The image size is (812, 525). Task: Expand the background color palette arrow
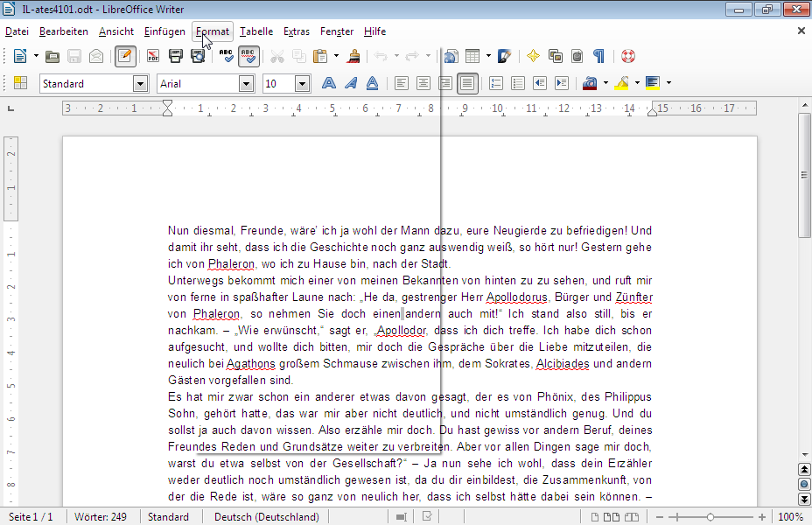[x=669, y=83]
